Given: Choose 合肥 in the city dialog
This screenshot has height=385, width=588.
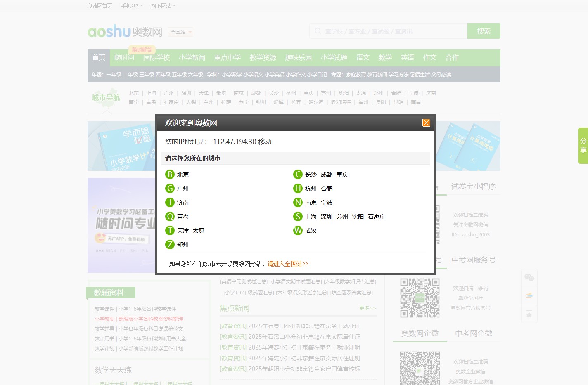Looking at the screenshot, I should point(327,189).
